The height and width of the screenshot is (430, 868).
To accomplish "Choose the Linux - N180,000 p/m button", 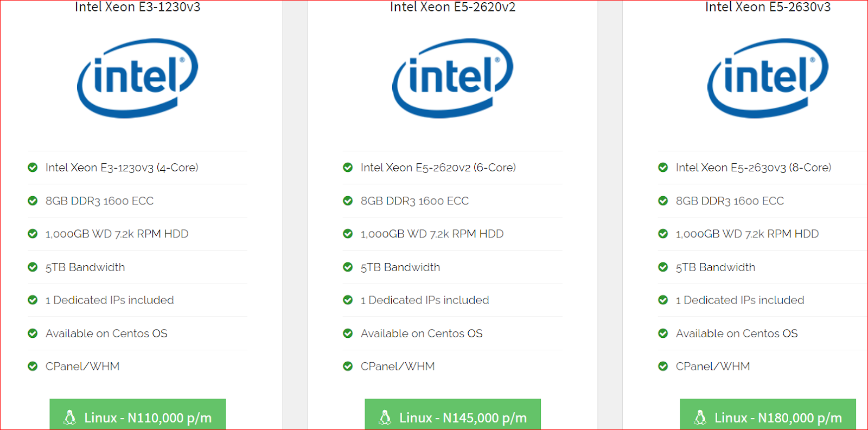I will pyautogui.click(x=768, y=415).
